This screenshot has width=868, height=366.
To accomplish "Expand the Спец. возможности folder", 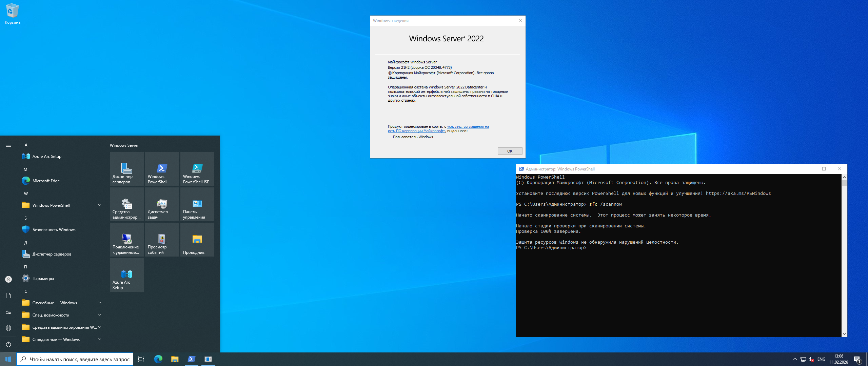I will click(61, 315).
